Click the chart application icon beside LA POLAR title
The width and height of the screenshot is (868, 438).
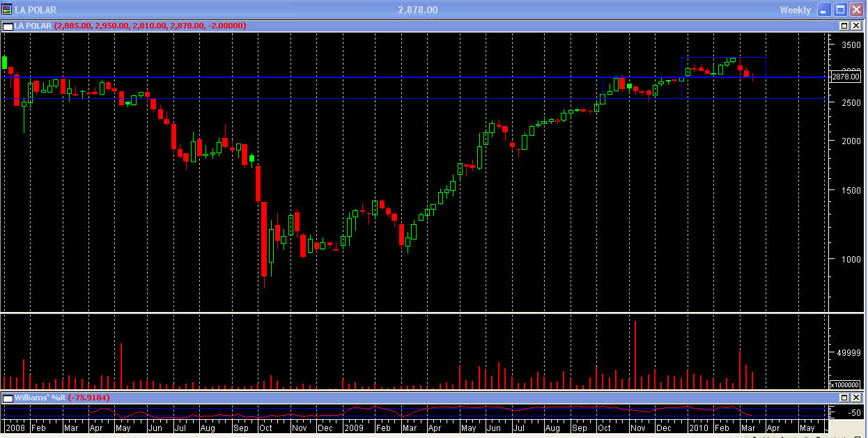[7, 10]
